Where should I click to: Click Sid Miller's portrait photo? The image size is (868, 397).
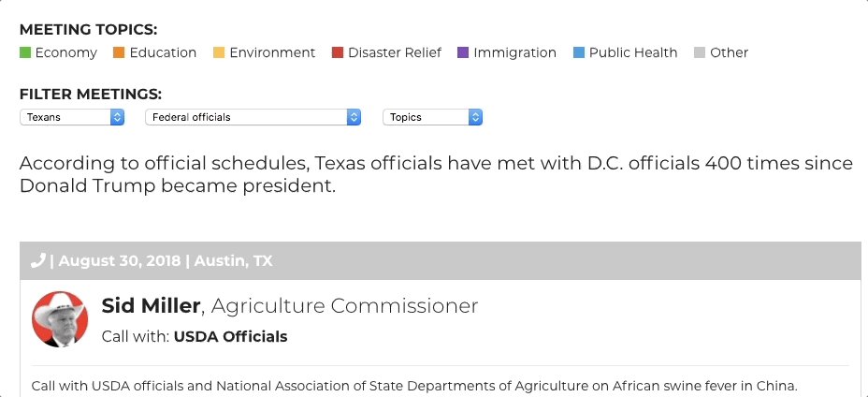point(60,319)
